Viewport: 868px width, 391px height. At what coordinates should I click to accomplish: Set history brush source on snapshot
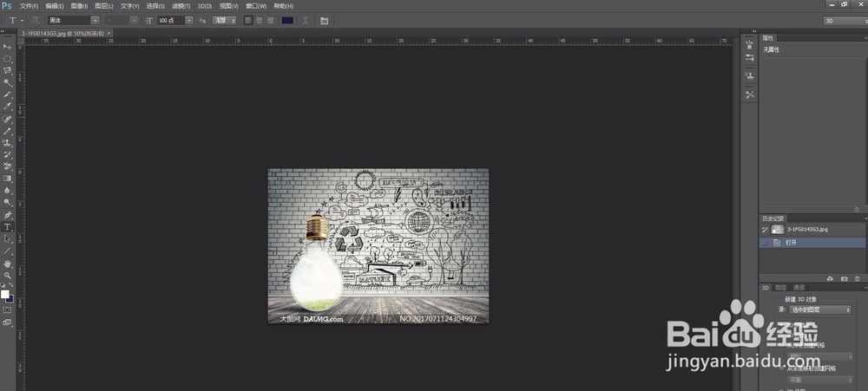[765, 229]
